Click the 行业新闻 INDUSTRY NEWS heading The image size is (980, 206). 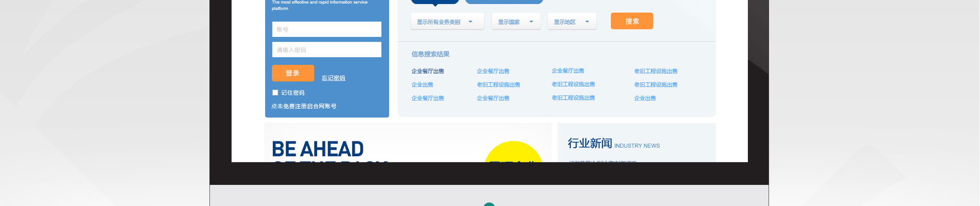click(614, 144)
